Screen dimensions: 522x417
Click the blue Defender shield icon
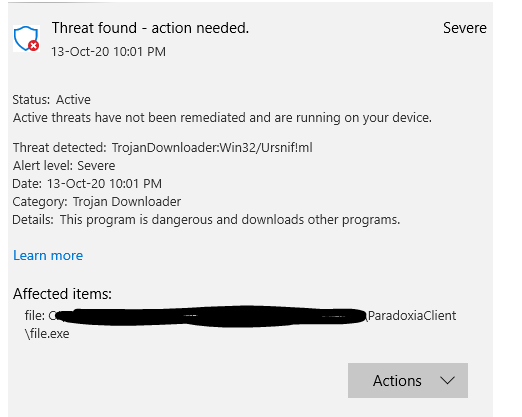click(26, 38)
